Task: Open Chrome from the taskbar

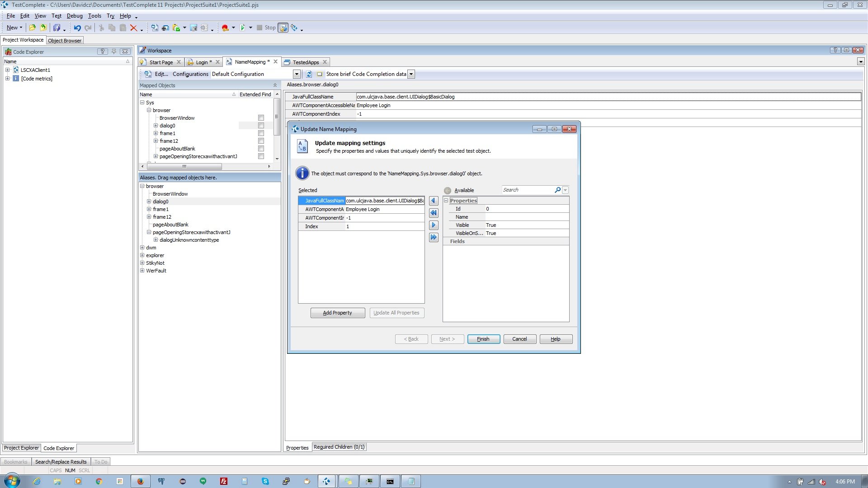Action: 99,481
